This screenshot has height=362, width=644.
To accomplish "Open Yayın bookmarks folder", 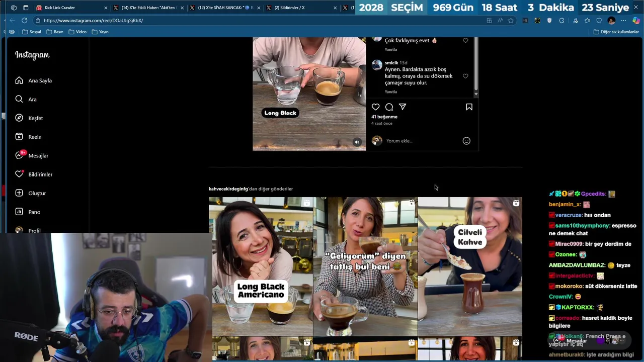I will pos(100,32).
